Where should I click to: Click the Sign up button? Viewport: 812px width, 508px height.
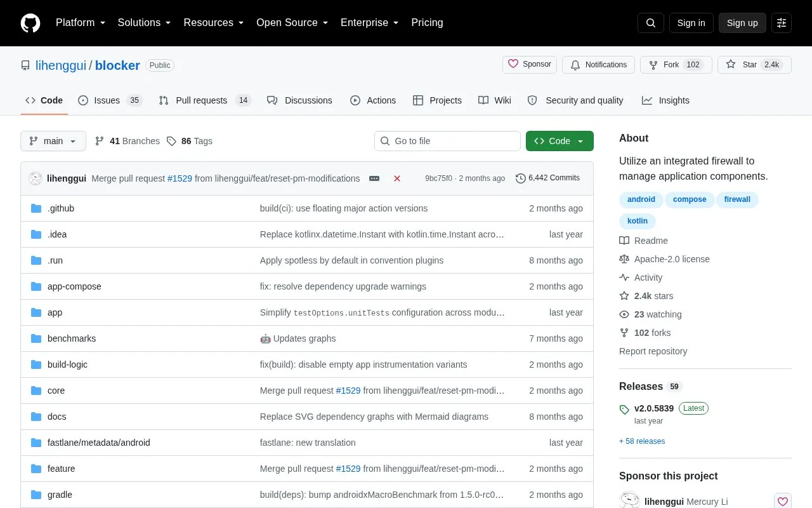click(742, 23)
